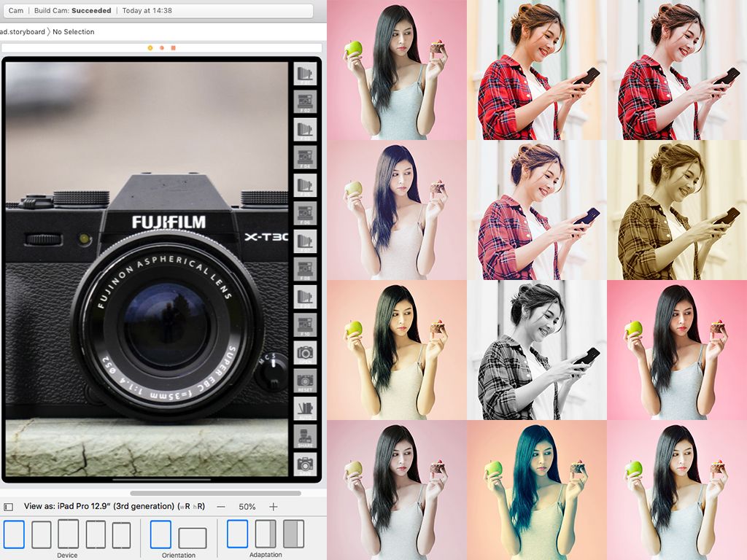Click the Device label
747x560 pixels.
coord(67,555)
